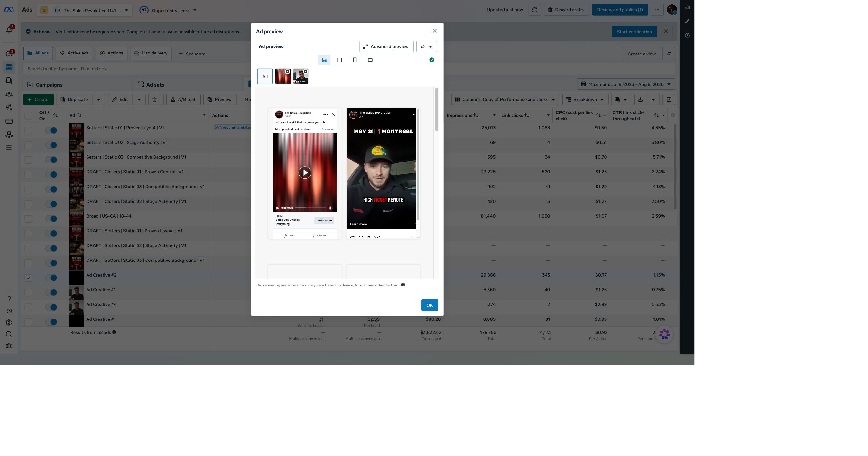Open the All tools hamburger menu icon

[x=9, y=148]
